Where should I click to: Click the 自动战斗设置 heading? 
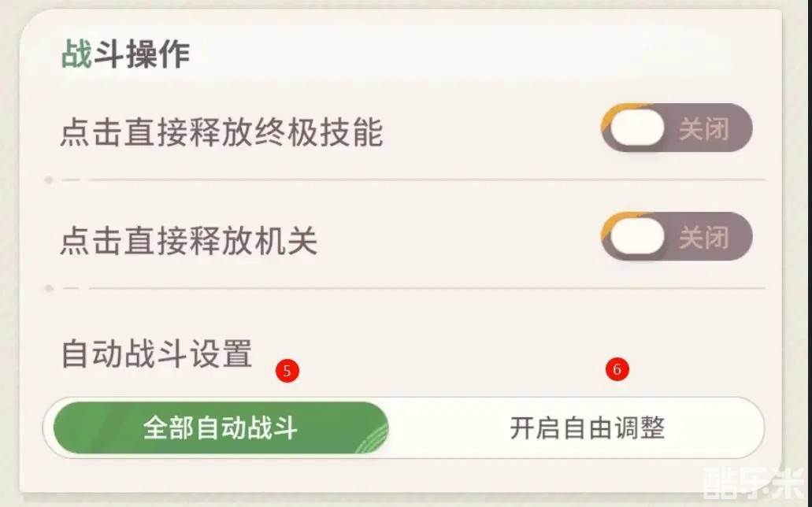coord(156,353)
